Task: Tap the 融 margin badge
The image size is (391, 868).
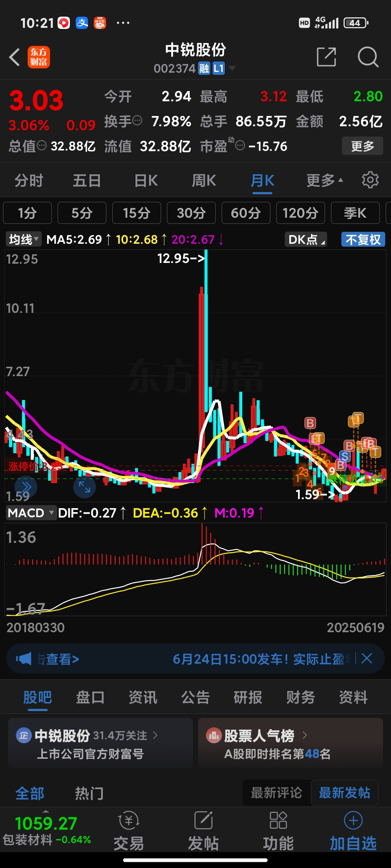Action: click(204, 68)
